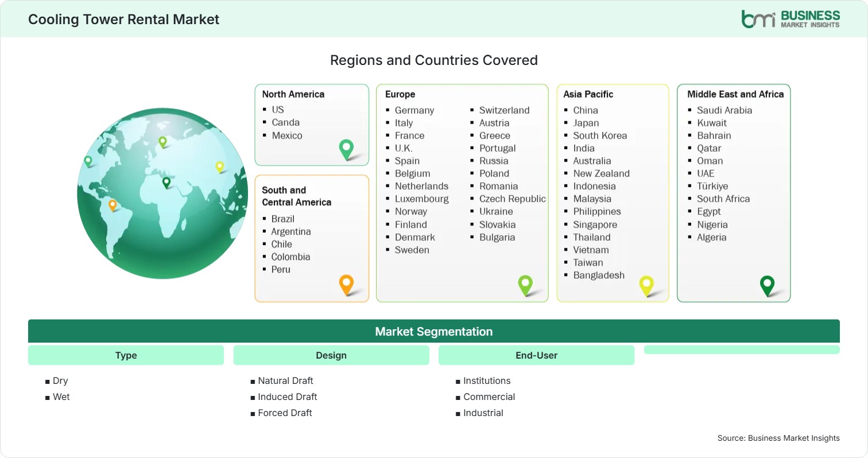Click 'Bangladesh' in Asia Pacific list
The image size is (868, 458).
point(599,275)
